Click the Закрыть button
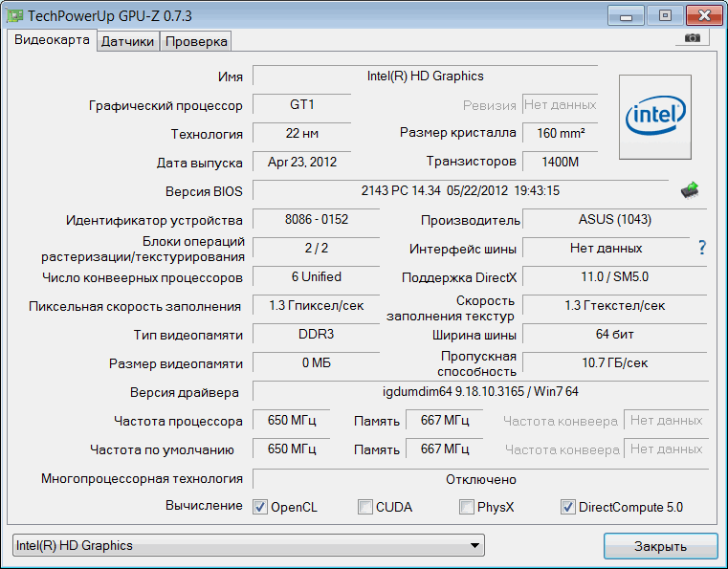728x569 pixels. [660, 546]
